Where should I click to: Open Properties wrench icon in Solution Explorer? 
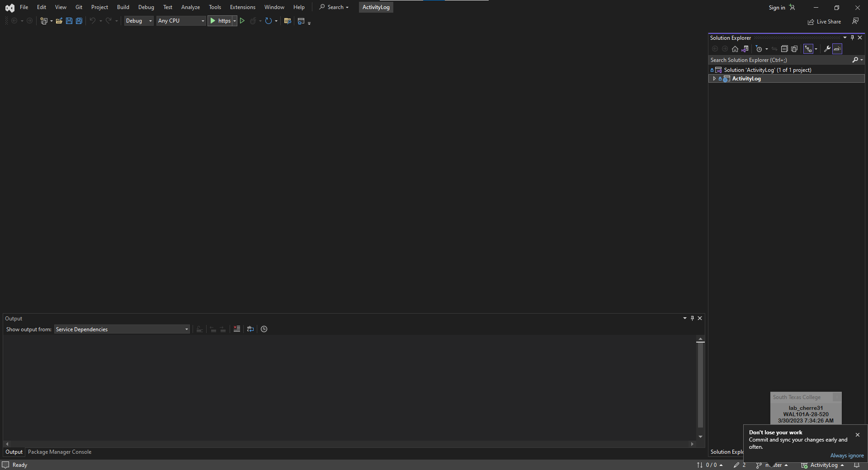827,49
